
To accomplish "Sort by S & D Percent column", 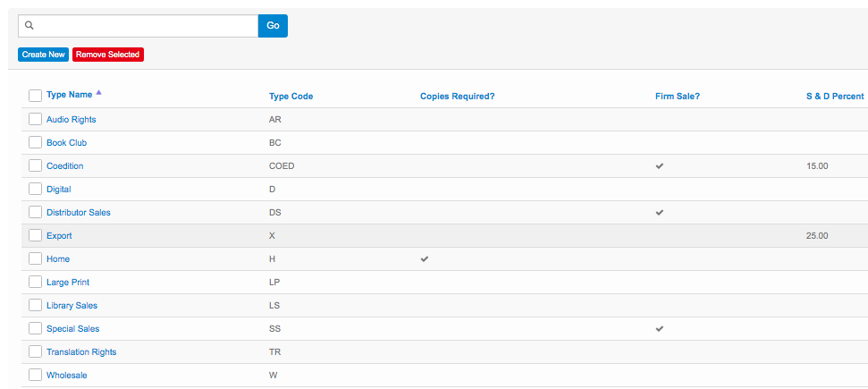I will click(835, 97).
